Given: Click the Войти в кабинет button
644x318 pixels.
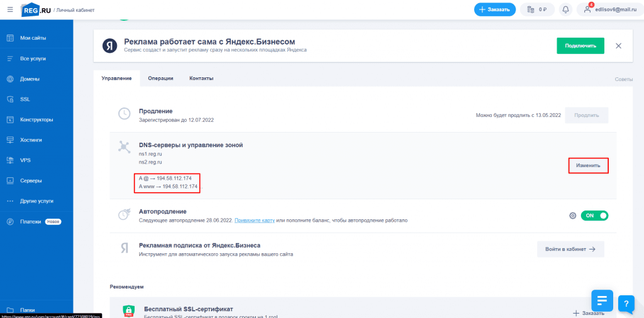Looking at the screenshot, I should click(x=570, y=249).
